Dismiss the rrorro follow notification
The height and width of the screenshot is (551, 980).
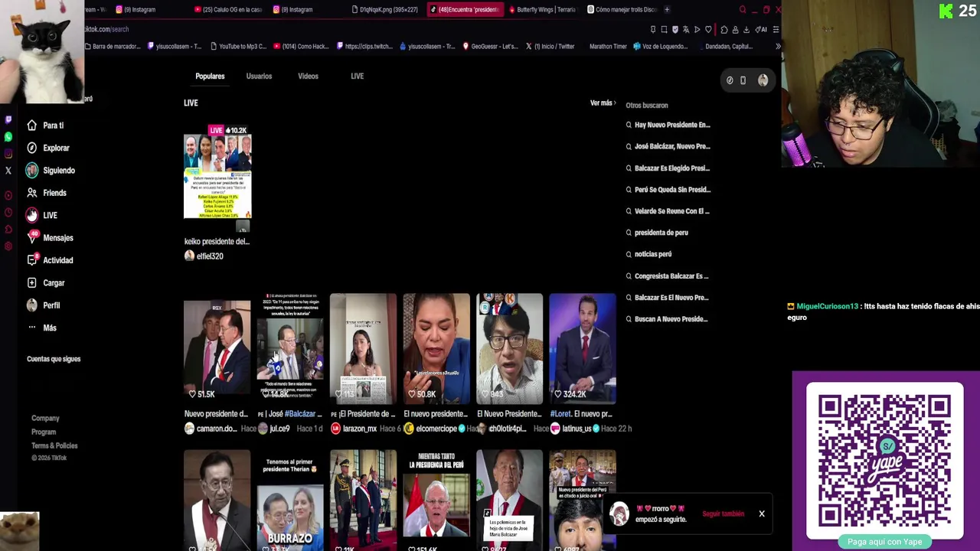tap(762, 514)
